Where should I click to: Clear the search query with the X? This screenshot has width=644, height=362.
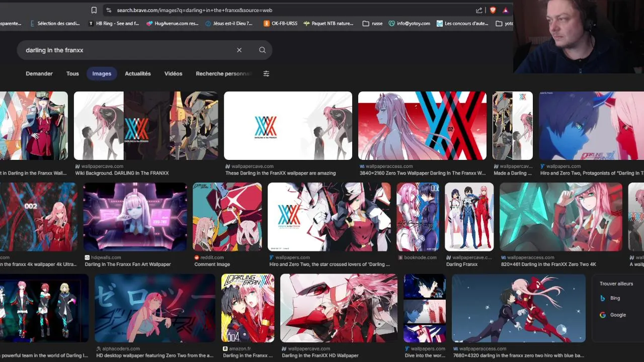(239, 50)
